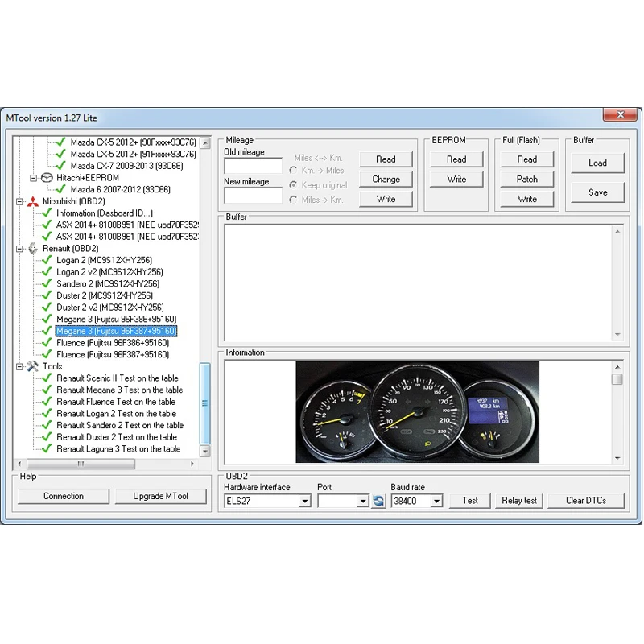Click the Mitsubishi logo icon in tree
Screen dimensions: 644x644
pyautogui.click(x=33, y=201)
